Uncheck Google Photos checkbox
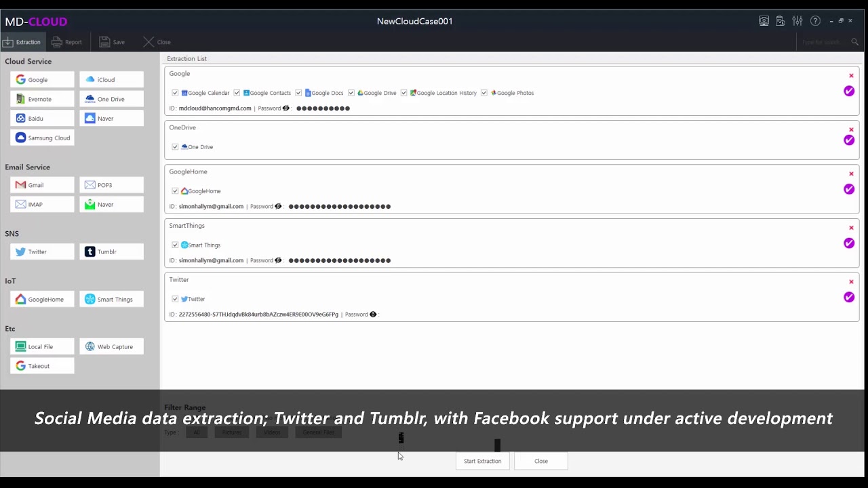Screen dimensions: 868x488 pos(484,93)
